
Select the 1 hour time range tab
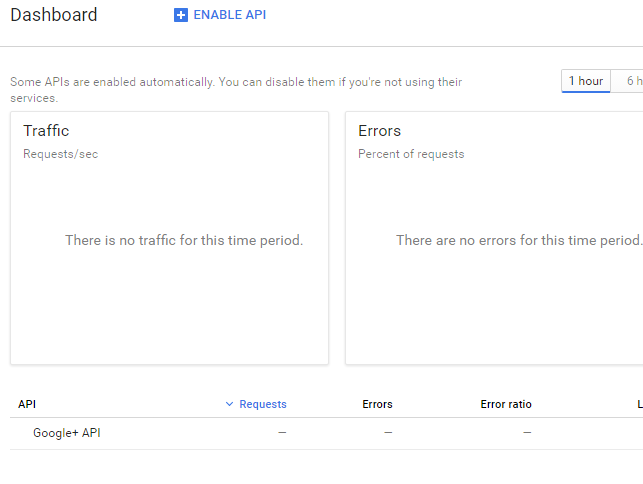586,81
